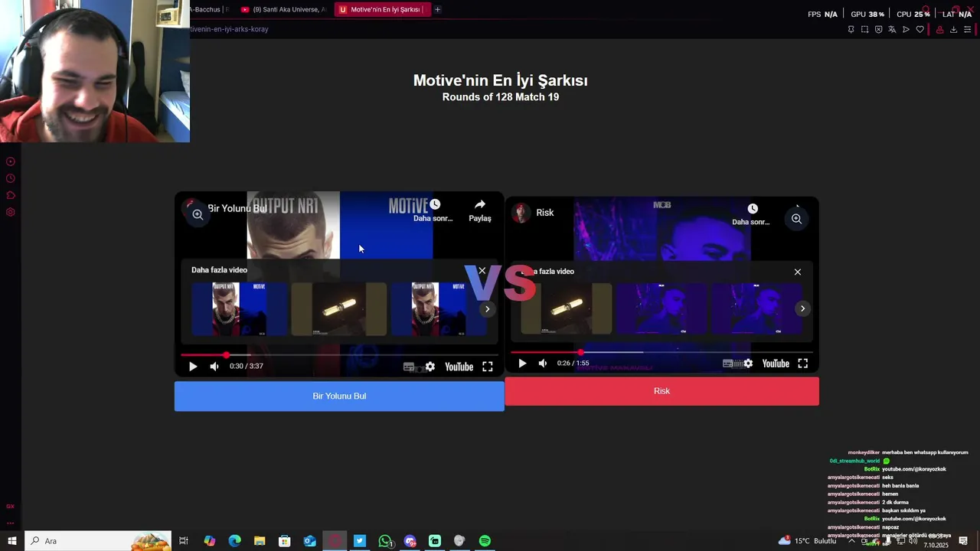
Task: Open browser downloads icon
Action: [953, 29]
